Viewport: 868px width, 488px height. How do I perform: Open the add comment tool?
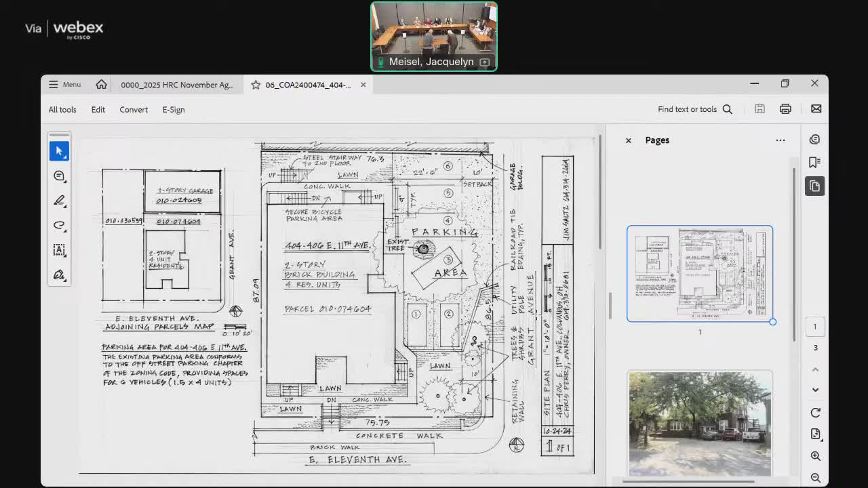point(59,176)
